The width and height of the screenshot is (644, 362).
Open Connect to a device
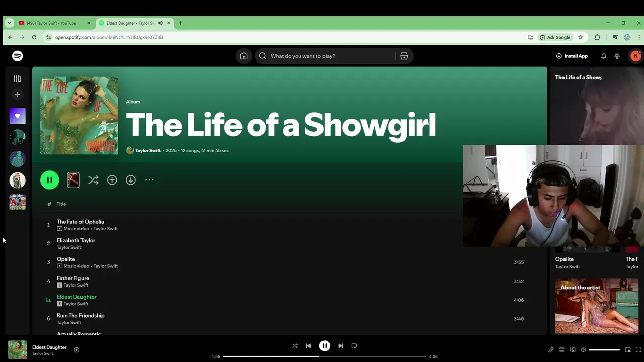pyautogui.click(x=573, y=350)
